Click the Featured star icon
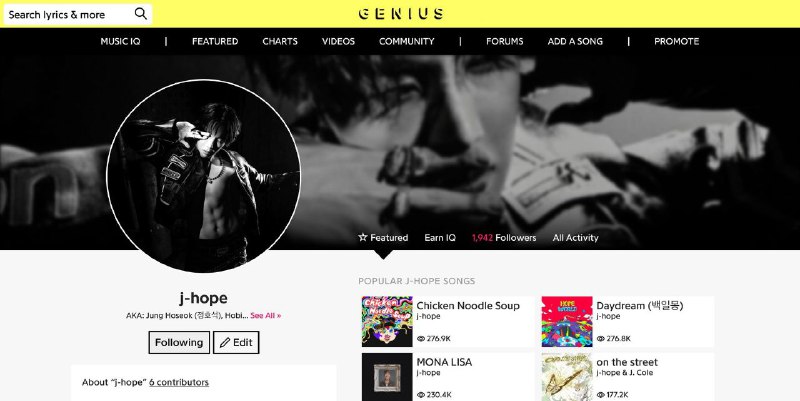The width and height of the screenshot is (800, 401). pos(363,237)
